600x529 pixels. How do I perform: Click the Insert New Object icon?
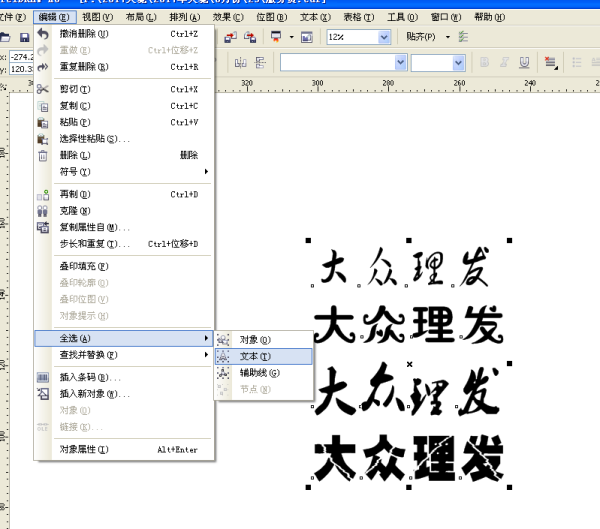tap(43, 394)
